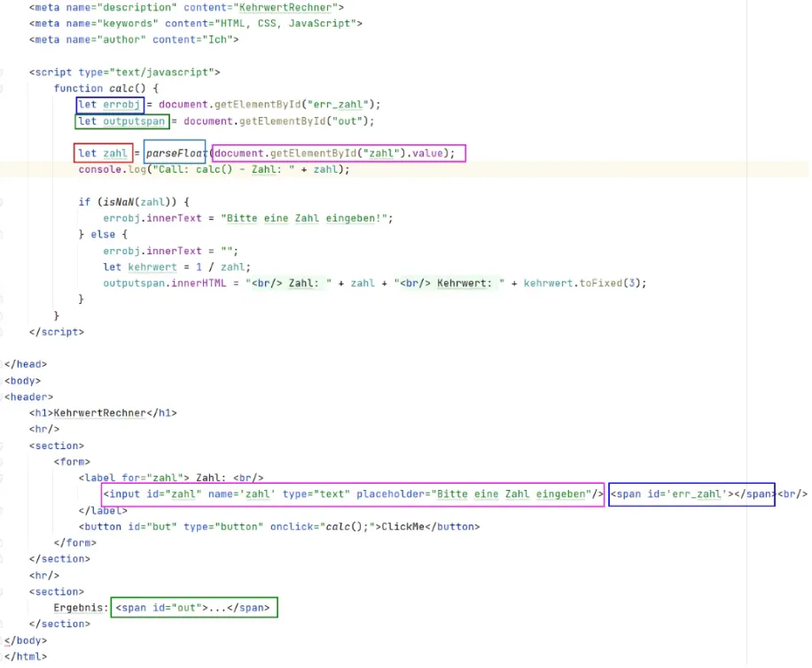The height and width of the screenshot is (668, 812).
Task: Click the opening script type="text/javascript" tag
Action: 125,72
